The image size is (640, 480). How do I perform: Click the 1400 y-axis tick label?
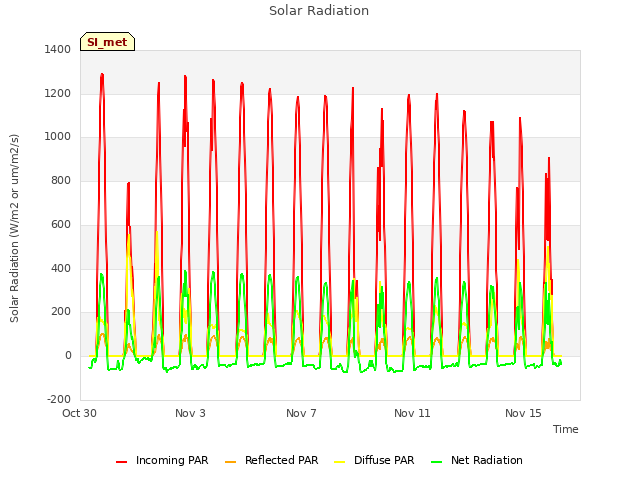coord(58,49)
